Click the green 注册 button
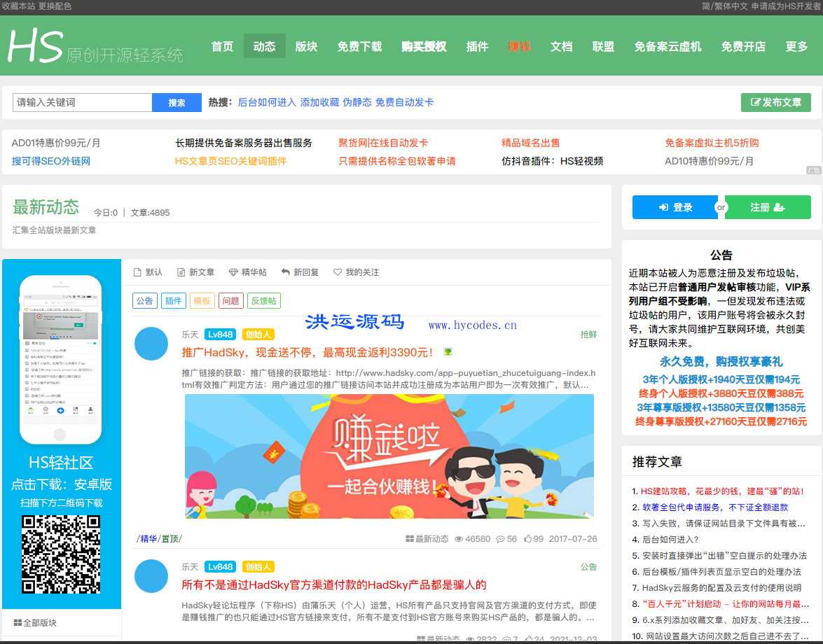Viewport: 823px width, 644px height. point(768,207)
